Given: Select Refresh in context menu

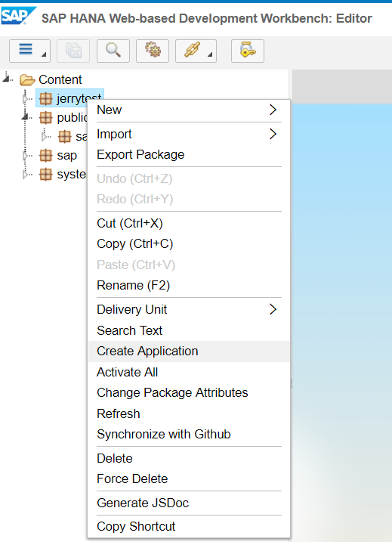Looking at the screenshot, I should [189, 413].
